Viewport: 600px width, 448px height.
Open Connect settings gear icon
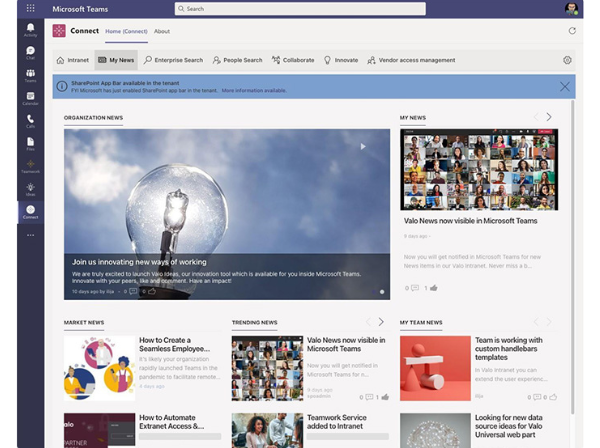point(567,60)
